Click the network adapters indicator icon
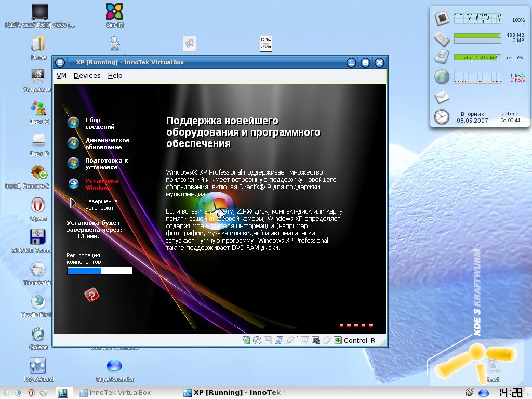 [279, 340]
